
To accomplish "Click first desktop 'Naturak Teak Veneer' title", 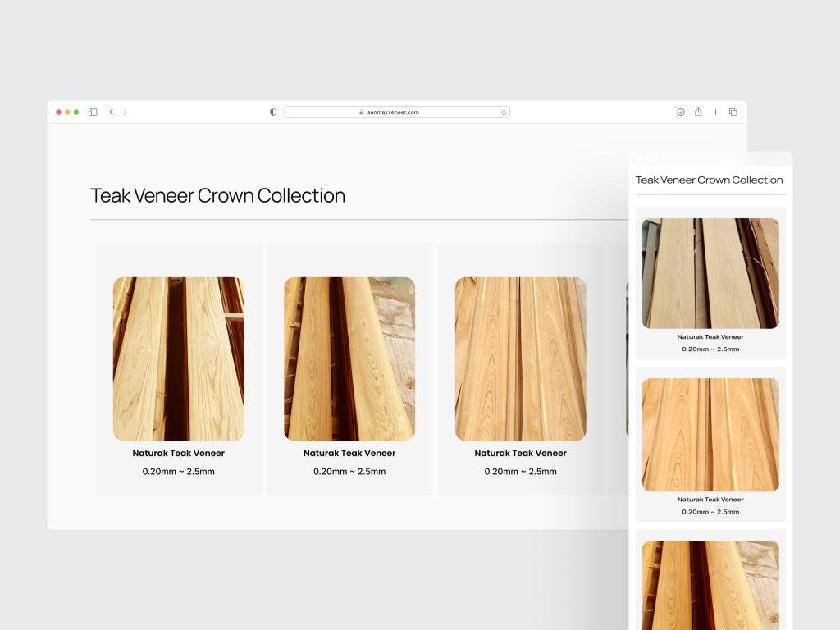I will 178,453.
